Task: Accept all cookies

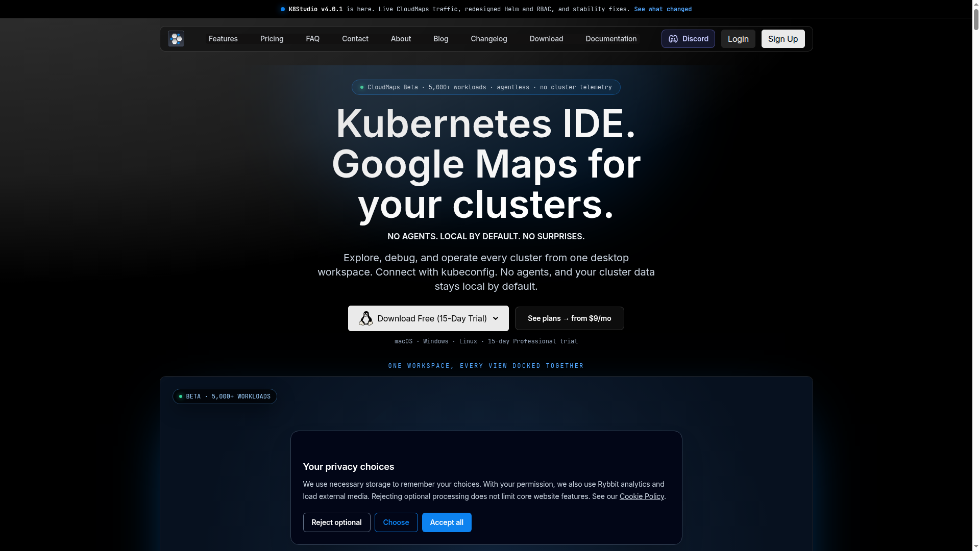Action: point(447,522)
